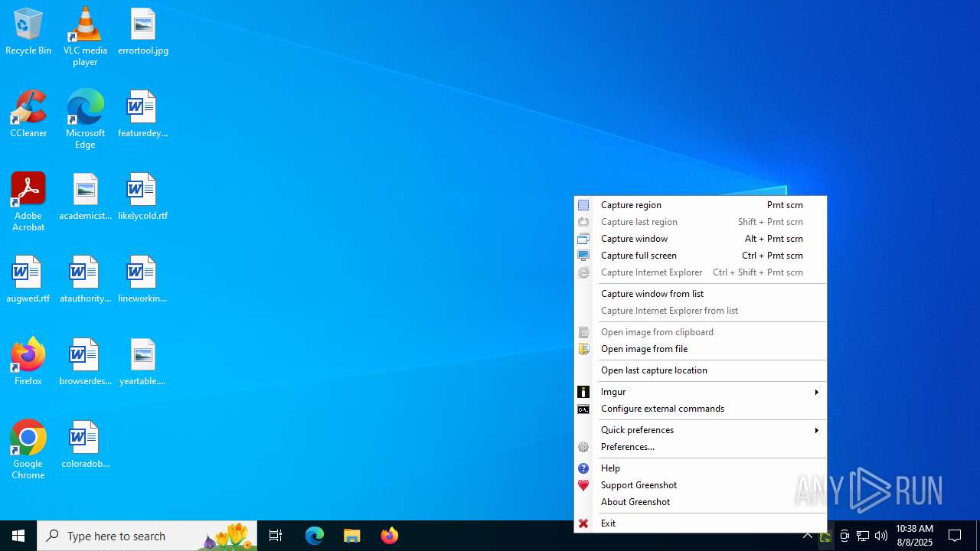The width and height of the screenshot is (980, 551).
Task: Open Task View in taskbar
Action: [276, 536]
